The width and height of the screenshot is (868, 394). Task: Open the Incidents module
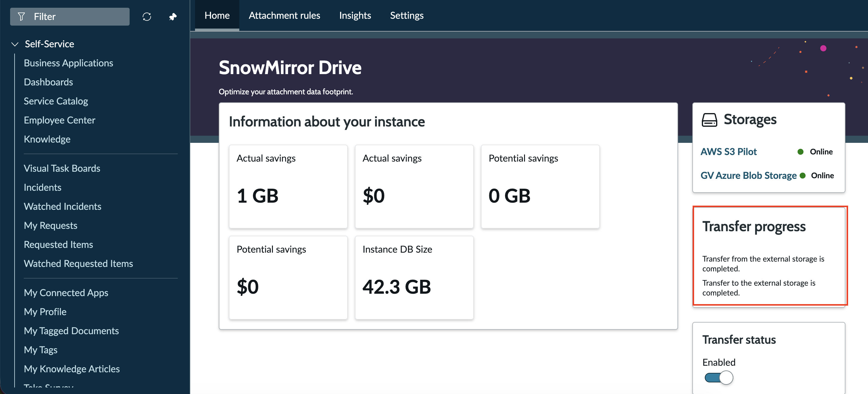pyautogui.click(x=43, y=187)
